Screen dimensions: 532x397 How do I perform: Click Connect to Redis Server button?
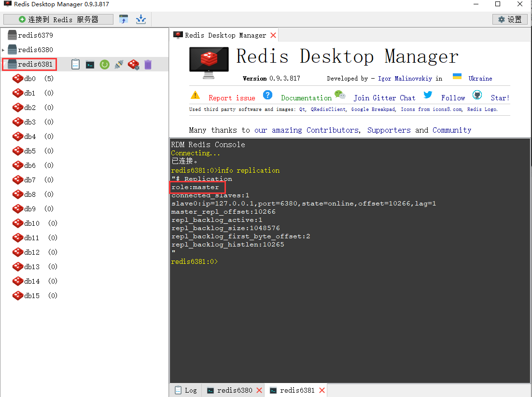click(58, 19)
